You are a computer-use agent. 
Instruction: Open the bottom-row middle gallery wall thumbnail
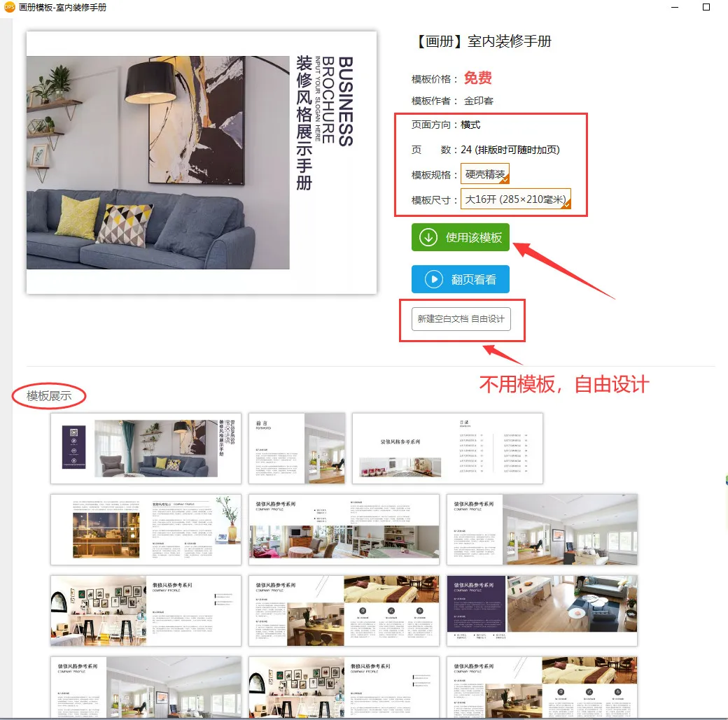(344, 687)
